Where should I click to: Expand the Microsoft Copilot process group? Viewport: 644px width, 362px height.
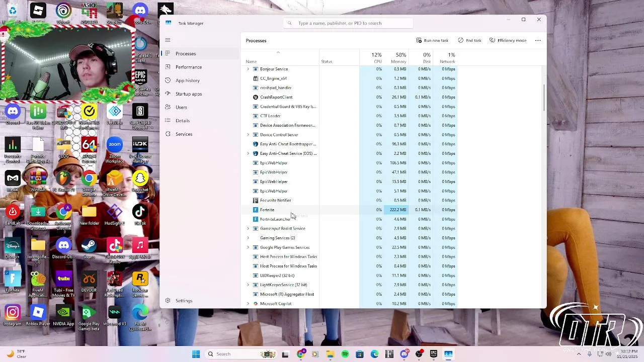tap(248, 304)
